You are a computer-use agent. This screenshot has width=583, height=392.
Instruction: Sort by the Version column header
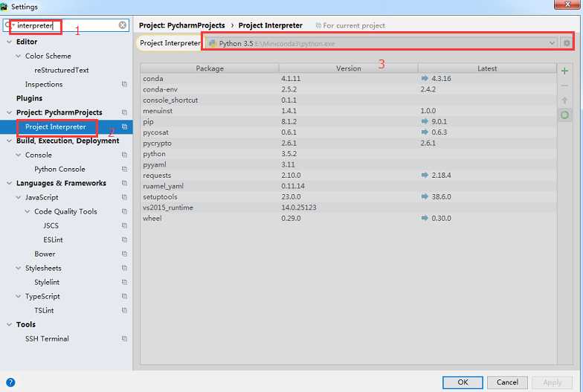[348, 68]
